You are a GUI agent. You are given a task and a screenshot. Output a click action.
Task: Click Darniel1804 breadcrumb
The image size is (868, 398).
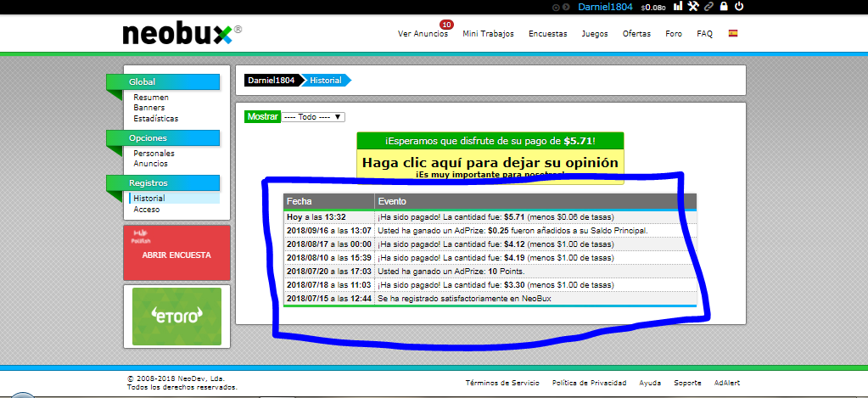[x=272, y=81]
